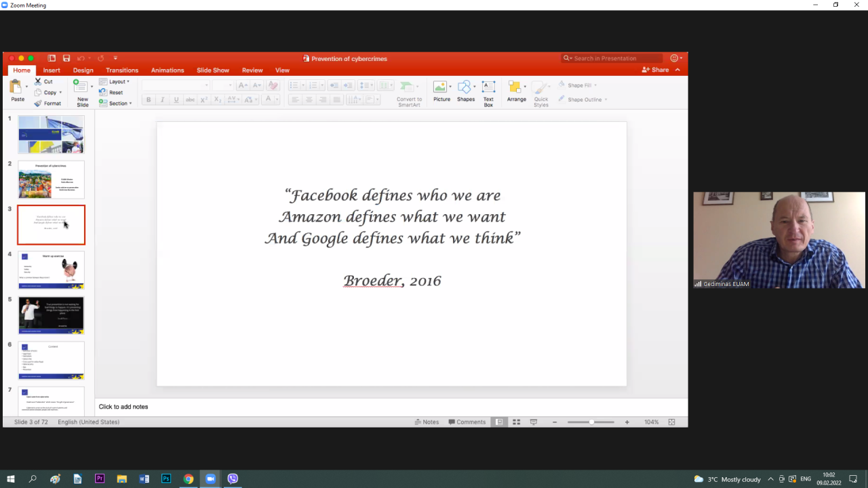Switch to Slide Sorter view icon

516,422
